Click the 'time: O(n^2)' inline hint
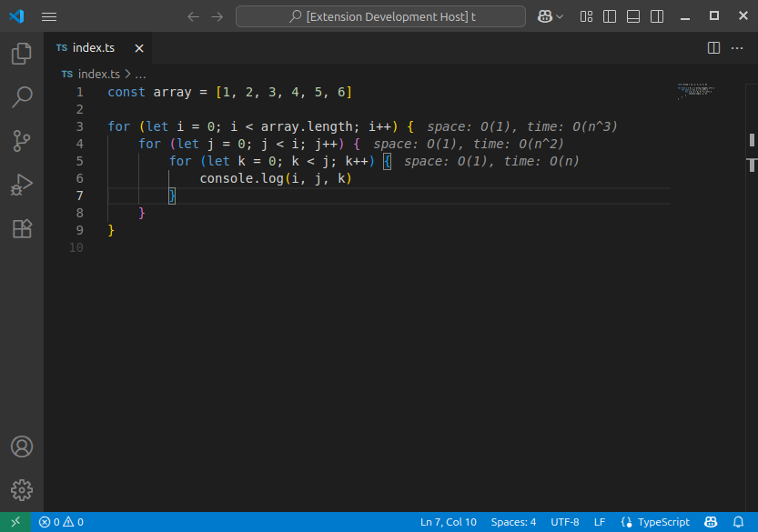Screen dimensions: 758x532 (518, 144)
